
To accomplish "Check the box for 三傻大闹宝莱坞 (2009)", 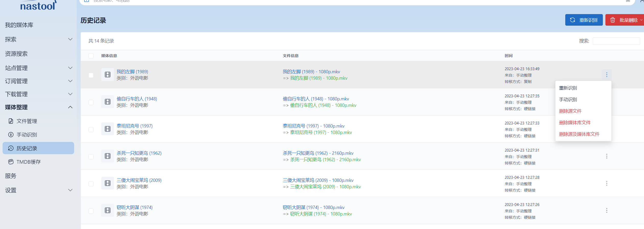I will (91, 184).
